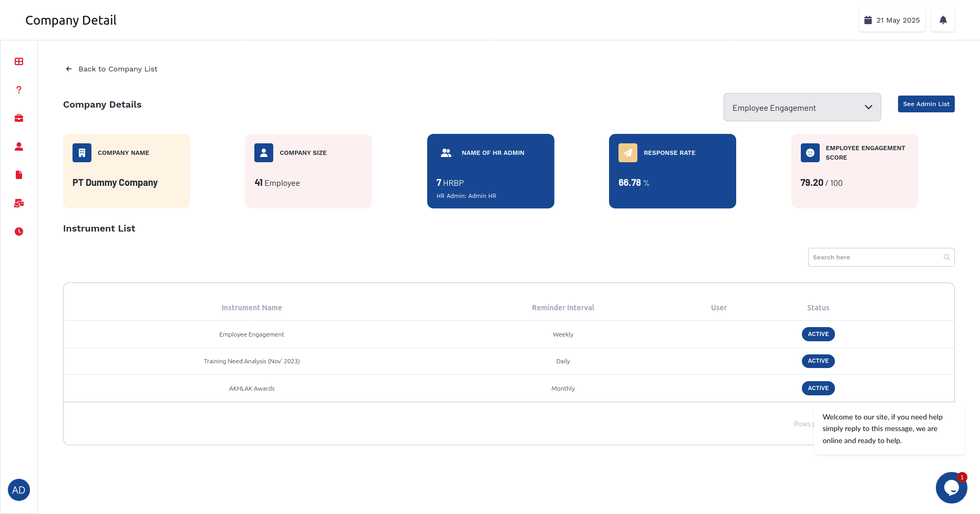Image resolution: width=980 pixels, height=514 pixels.
Task: Click the Company Detail page title
Action: click(x=71, y=20)
